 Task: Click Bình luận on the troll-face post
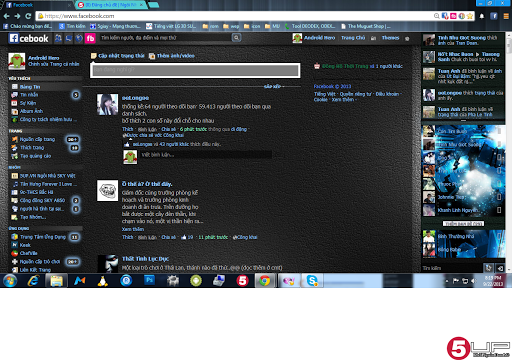click(x=147, y=237)
